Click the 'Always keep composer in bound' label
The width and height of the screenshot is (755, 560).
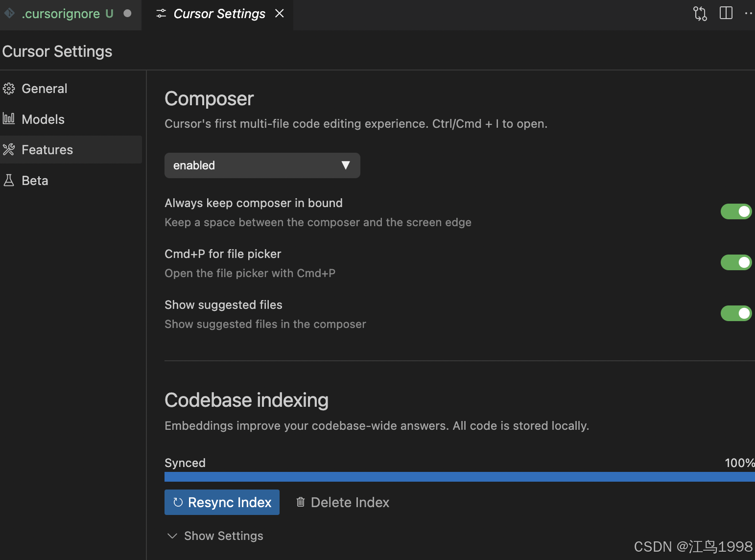pyautogui.click(x=254, y=203)
